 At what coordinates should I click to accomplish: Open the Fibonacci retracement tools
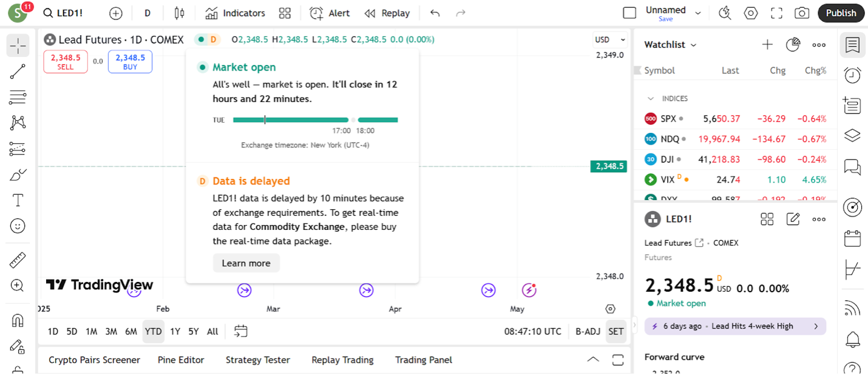(x=18, y=97)
